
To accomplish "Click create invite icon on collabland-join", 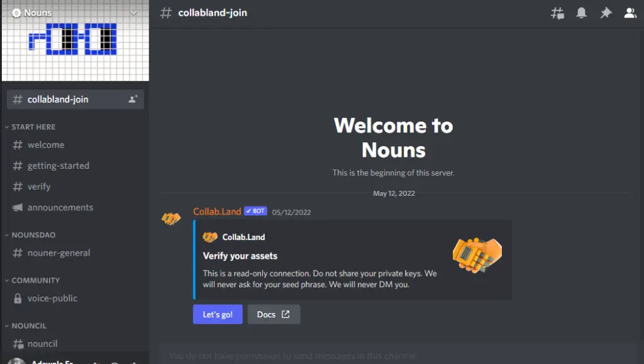I will [133, 99].
